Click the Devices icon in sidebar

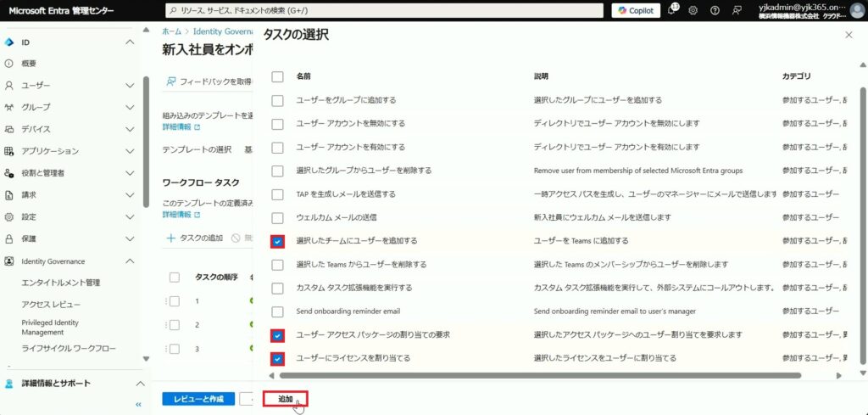tap(9, 129)
